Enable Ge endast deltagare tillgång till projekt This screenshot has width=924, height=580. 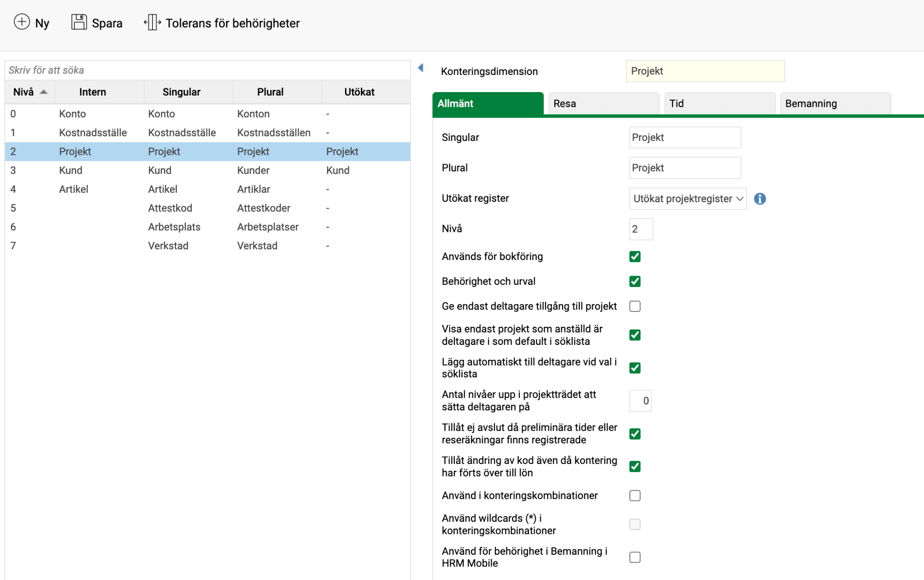point(635,306)
